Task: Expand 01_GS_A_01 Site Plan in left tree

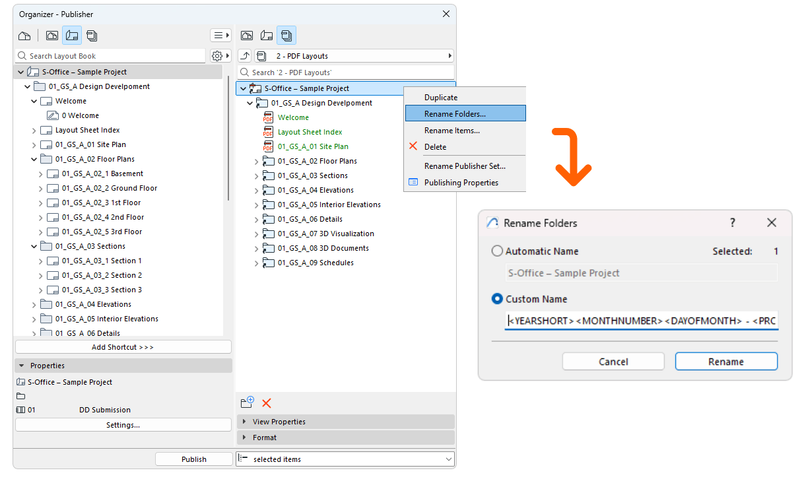Action: [x=34, y=145]
